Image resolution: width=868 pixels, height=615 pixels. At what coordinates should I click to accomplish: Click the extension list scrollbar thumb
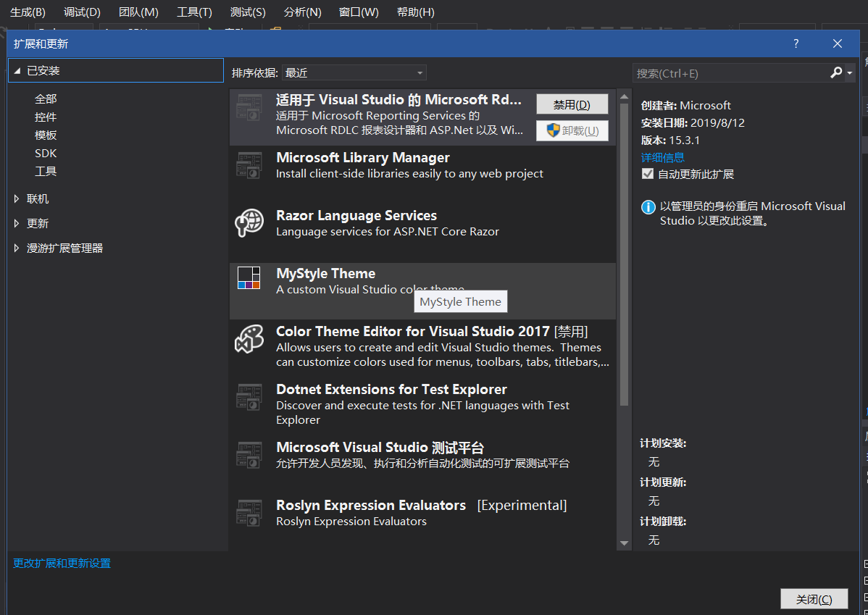(x=624, y=255)
